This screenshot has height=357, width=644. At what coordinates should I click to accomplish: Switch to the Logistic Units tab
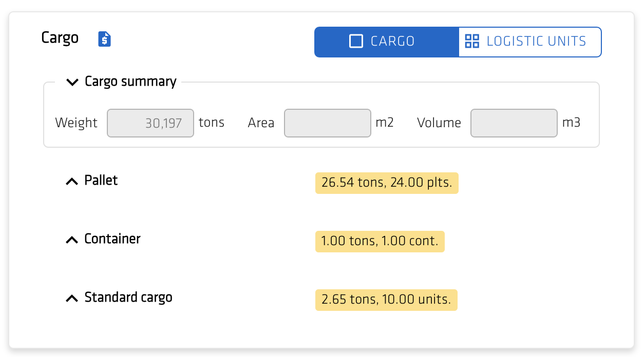(529, 42)
